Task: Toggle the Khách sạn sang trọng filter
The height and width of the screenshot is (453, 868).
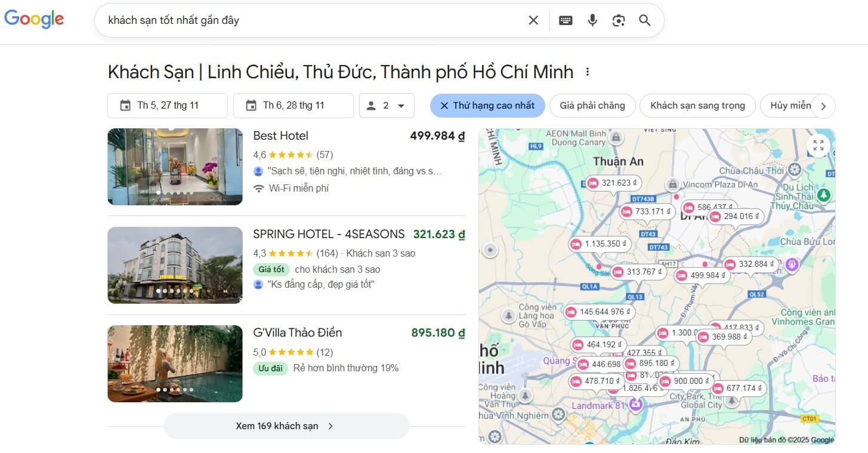Action: coord(697,106)
